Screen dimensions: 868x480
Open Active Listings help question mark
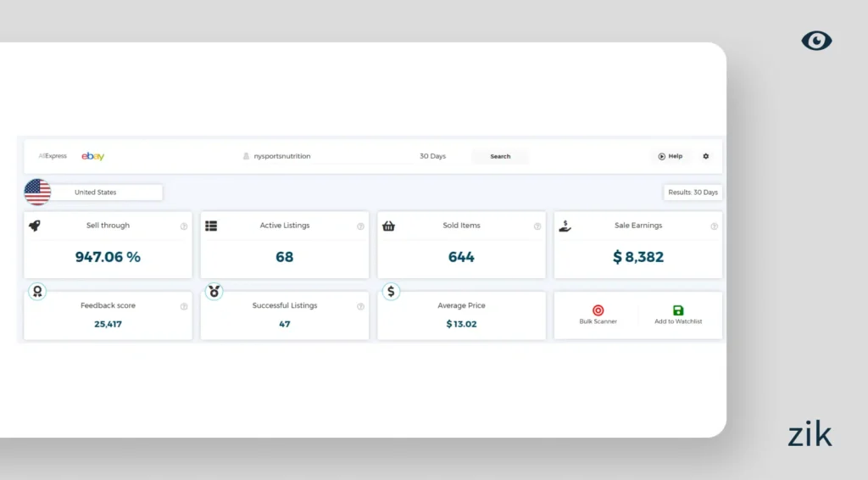click(360, 226)
